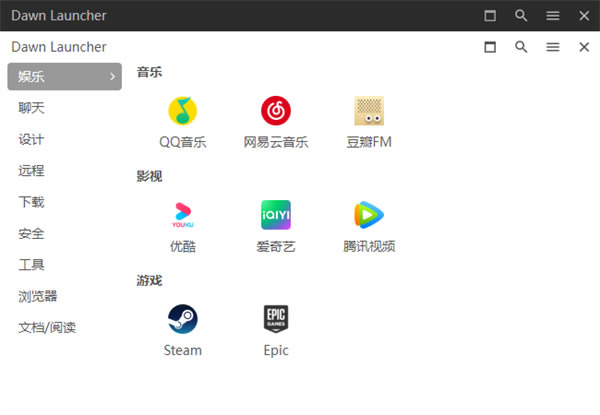Launch 腾讯视频 Tencent Video icon
The width and height of the screenshot is (600, 415).
tap(369, 215)
